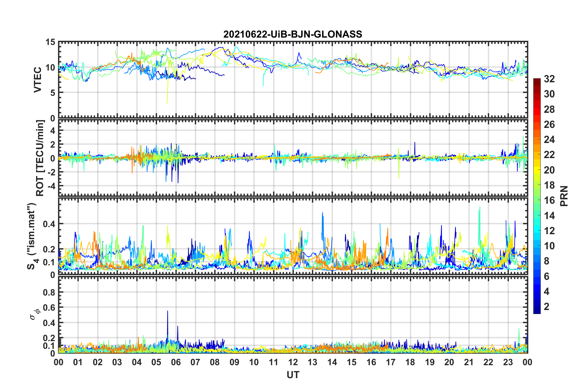Click VTEC tick label 15
This screenshot has width=586, height=392.
pos(50,42)
